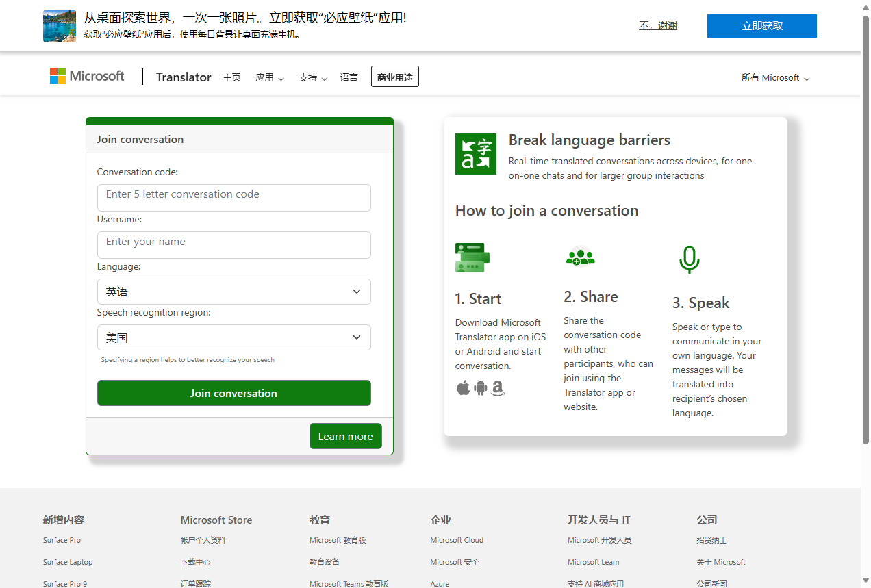Click the Bing wallpaper preview thumbnail
This screenshot has width=871, height=588.
pyautogui.click(x=59, y=25)
